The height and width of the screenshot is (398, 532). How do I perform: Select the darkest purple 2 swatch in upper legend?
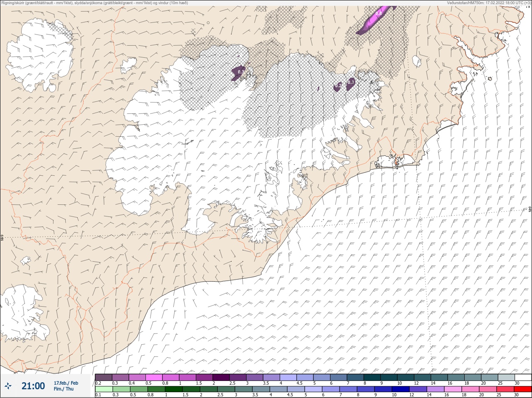pyautogui.click(x=221, y=377)
